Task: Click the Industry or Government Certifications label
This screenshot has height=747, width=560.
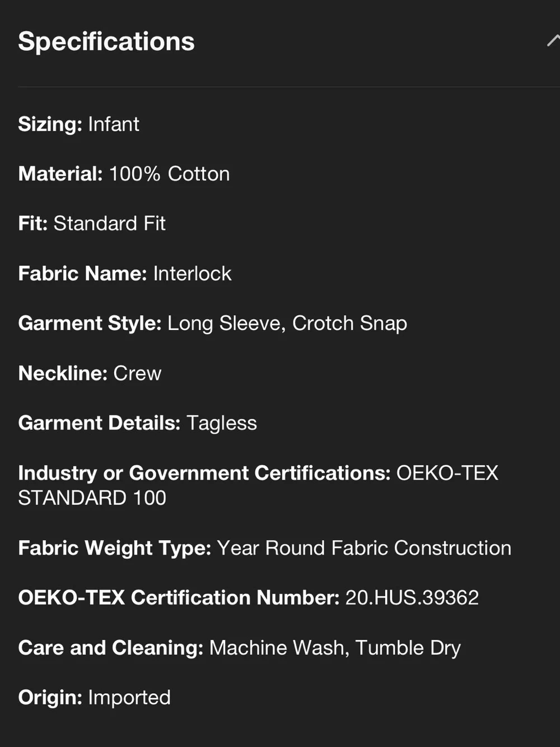Action: pos(204,473)
